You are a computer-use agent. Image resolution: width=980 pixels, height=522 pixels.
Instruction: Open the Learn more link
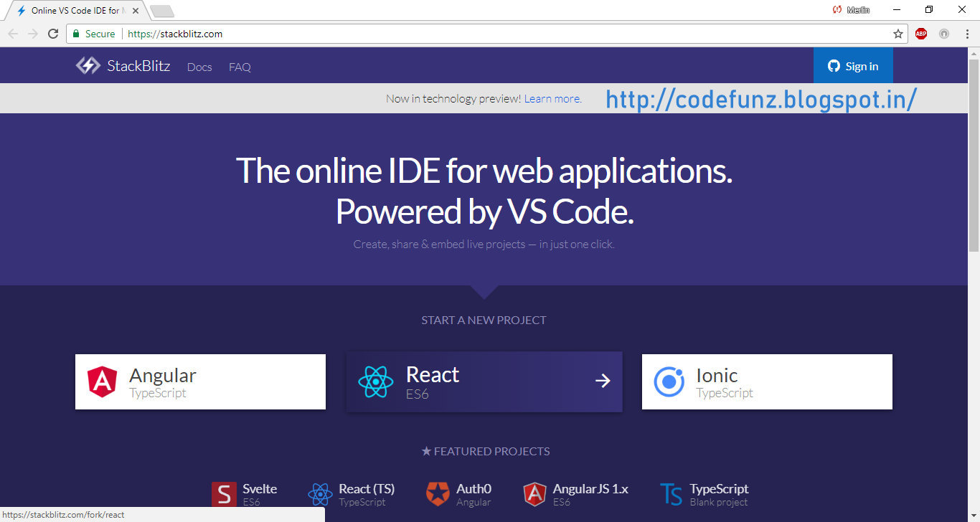551,98
